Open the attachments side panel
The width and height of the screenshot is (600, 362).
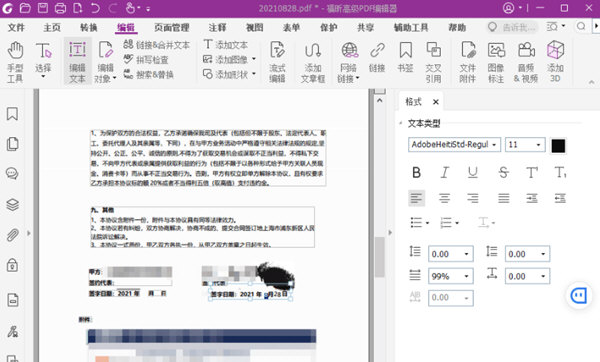(x=12, y=235)
